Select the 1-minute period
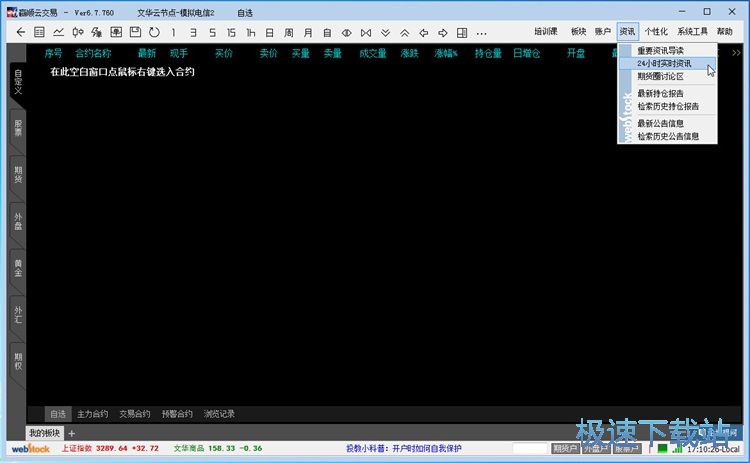Viewport: 750px width, 463px height. pos(174,33)
